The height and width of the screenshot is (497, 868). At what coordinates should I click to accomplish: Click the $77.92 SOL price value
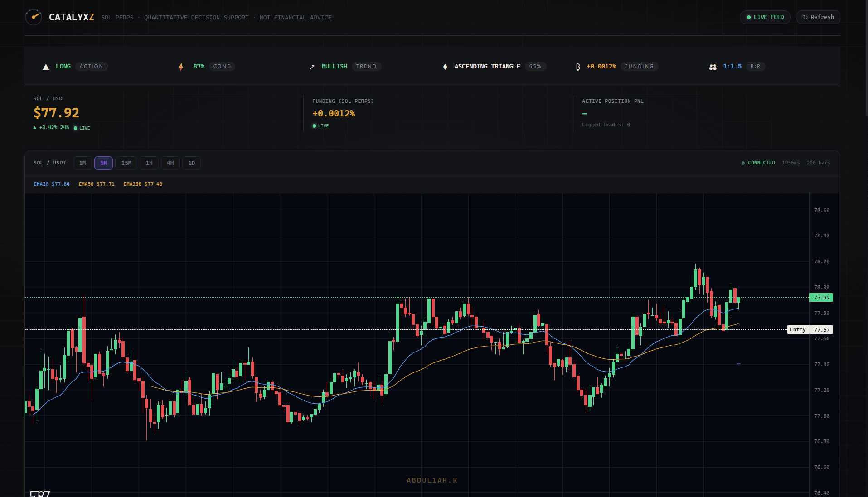click(x=56, y=113)
